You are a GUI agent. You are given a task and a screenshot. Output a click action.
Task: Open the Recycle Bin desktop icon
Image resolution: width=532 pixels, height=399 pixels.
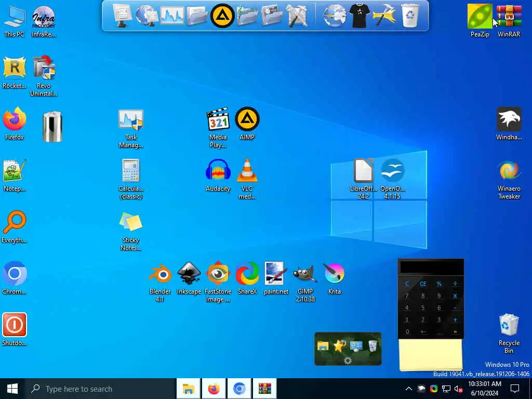coord(509,334)
